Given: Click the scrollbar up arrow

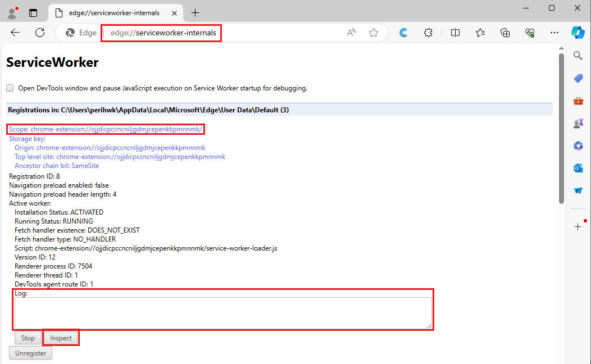Looking at the screenshot, I should click(561, 48).
